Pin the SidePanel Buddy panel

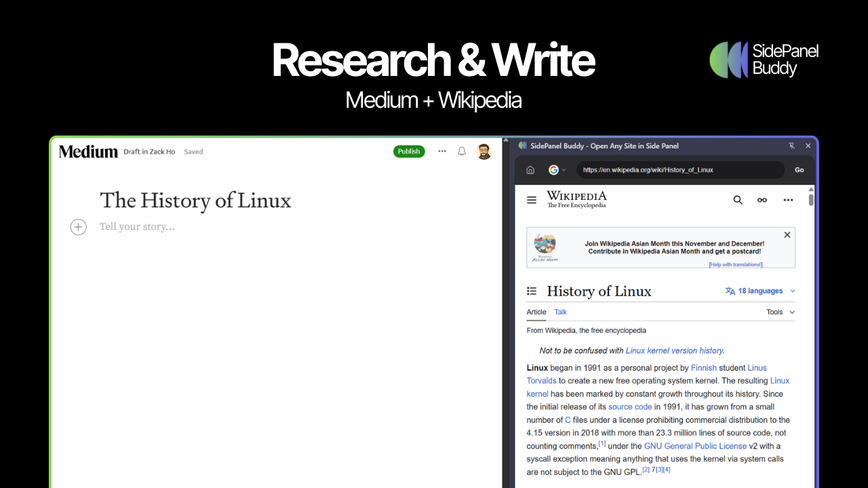click(x=791, y=146)
